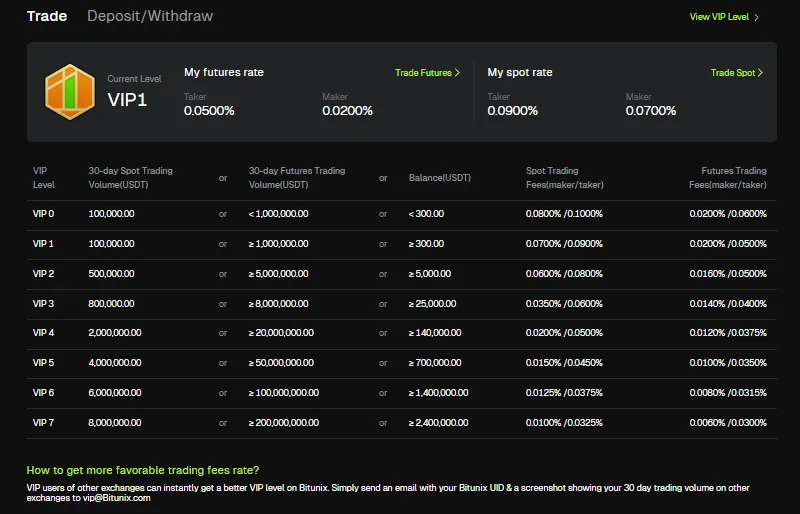Open the Deposit/Withdraw tab

[150, 16]
